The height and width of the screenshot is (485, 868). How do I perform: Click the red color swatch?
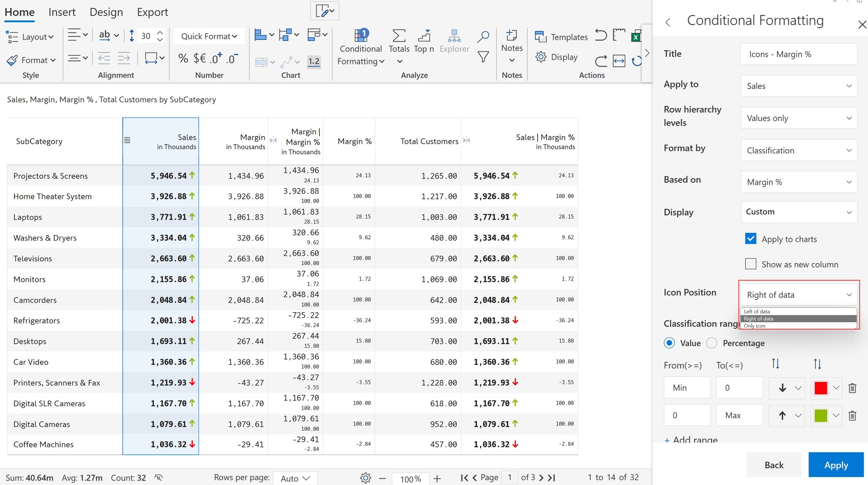point(821,388)
